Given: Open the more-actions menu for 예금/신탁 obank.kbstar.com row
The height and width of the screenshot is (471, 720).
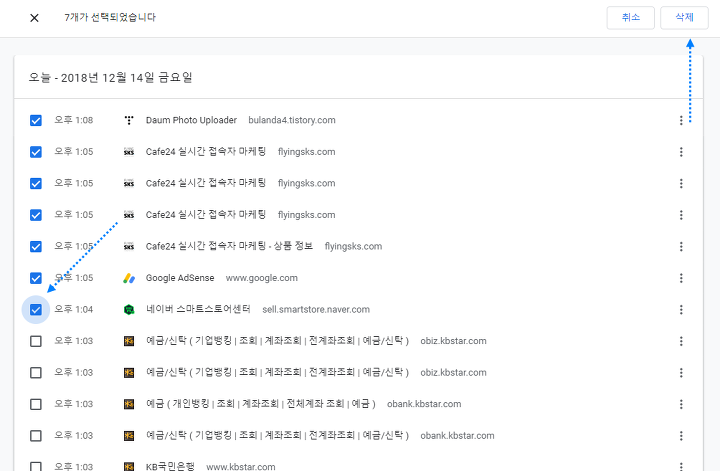Looking at the screenshot, I should (681, 436).
